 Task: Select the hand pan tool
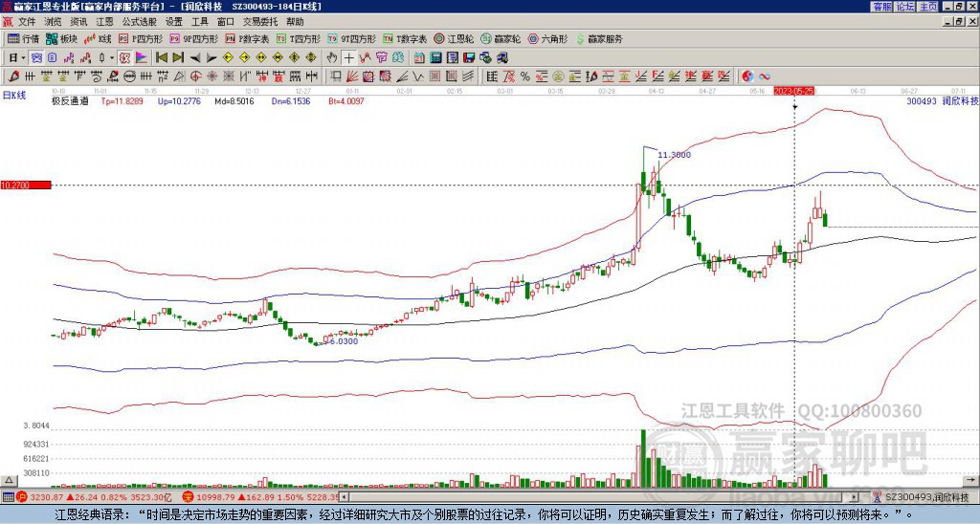(332, 58)
